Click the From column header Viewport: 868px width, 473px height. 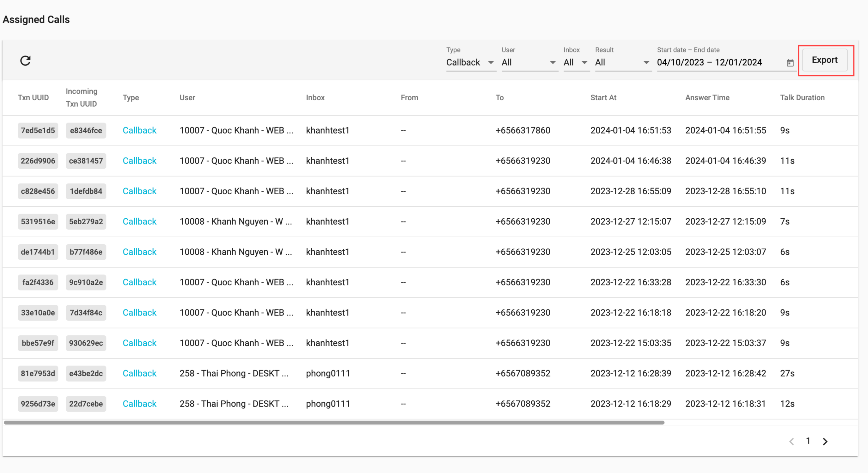pos(409,97)
